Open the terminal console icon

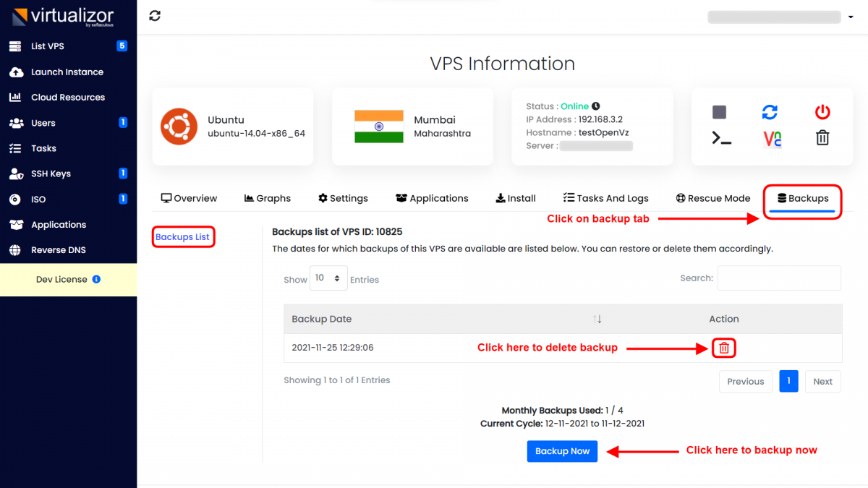[719, 137]
